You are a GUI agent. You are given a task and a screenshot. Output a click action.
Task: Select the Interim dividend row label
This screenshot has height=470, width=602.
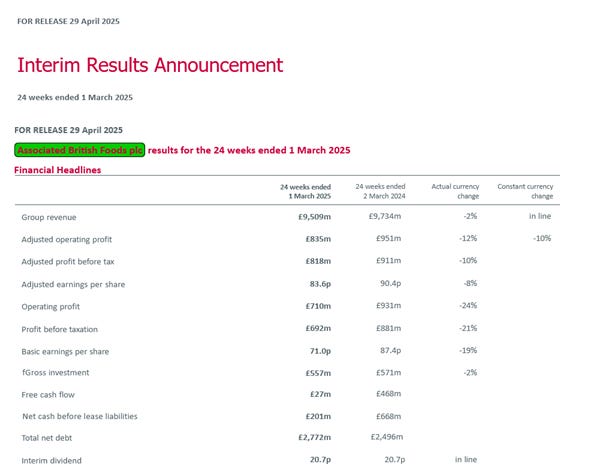51,460
